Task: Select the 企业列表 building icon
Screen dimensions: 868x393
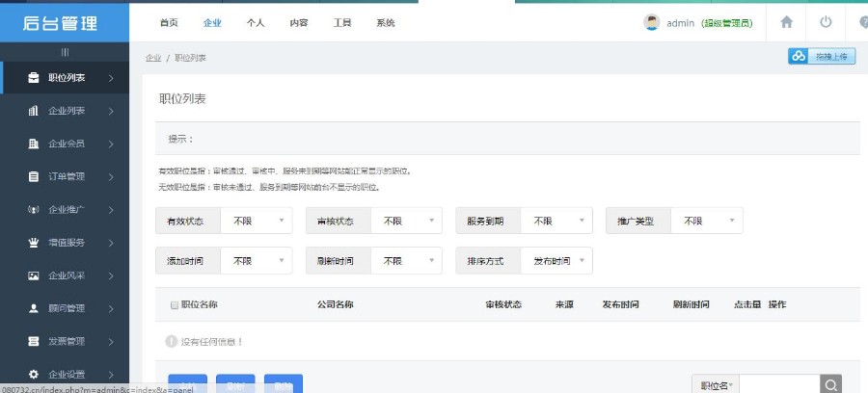Action: click(x=34, y=111)
